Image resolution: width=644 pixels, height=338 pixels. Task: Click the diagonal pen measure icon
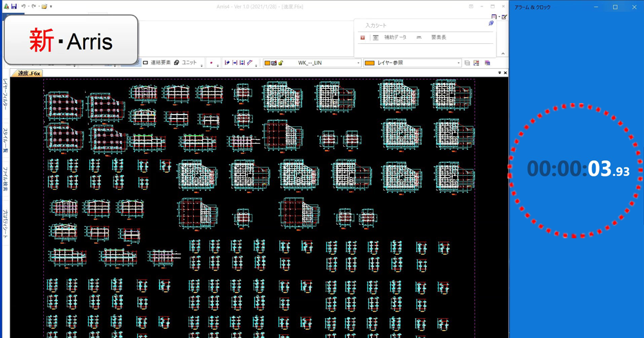pyautogui.click(x=249, y=63)
